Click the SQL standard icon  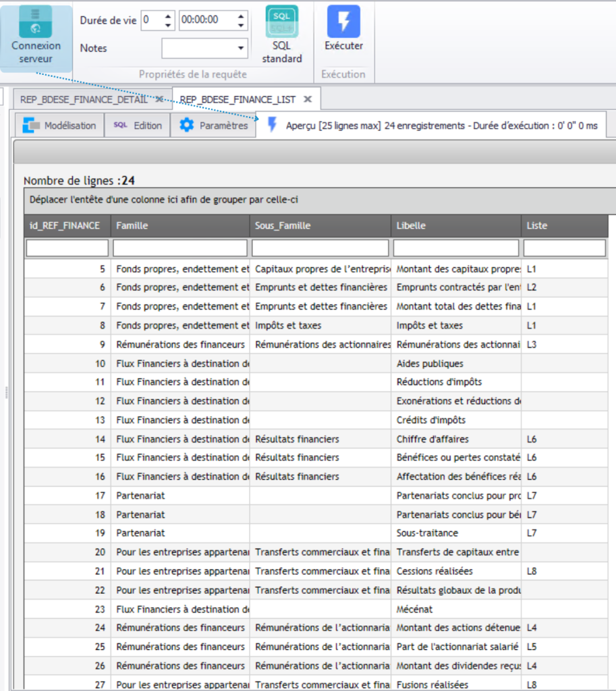coord(281,21)
